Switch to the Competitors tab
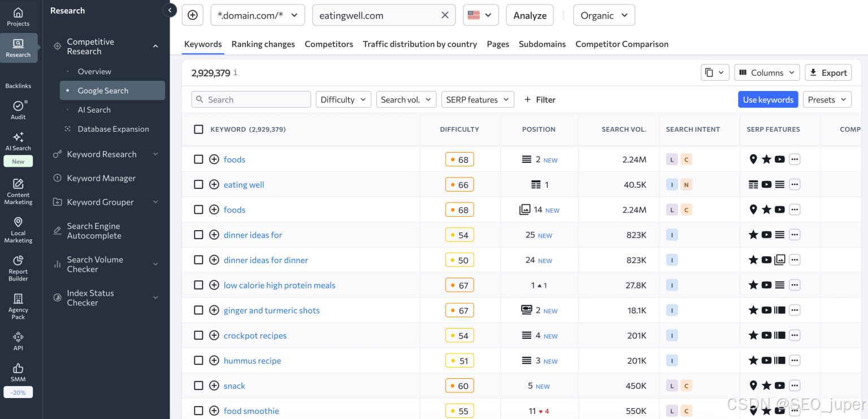868x419 pixels. coord(329,44)
